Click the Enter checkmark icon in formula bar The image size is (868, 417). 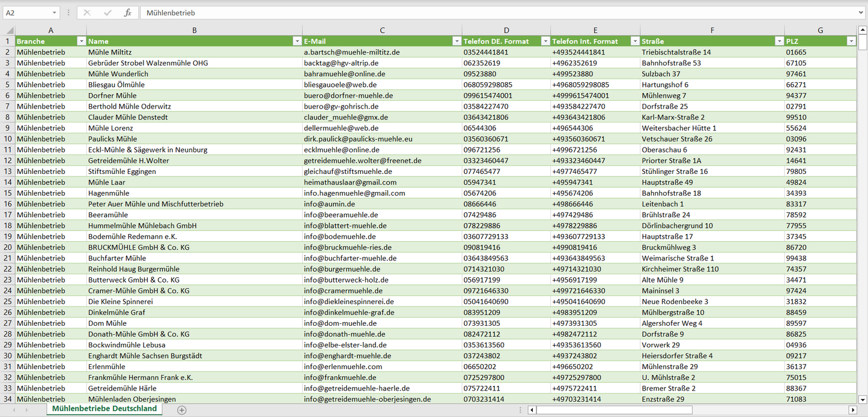(x=108, y=13)
